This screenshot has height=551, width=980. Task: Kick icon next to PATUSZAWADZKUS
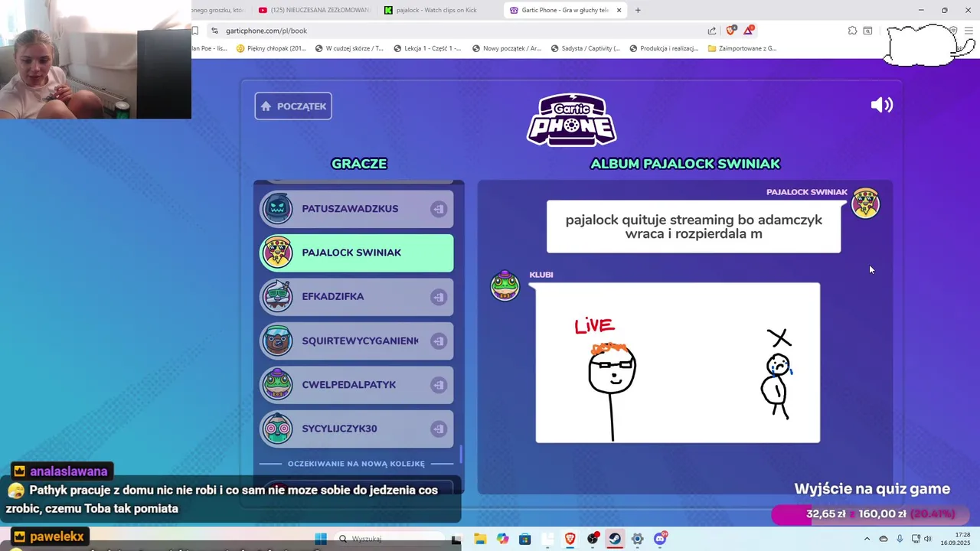pyautogui.click(x=438, y=209)
